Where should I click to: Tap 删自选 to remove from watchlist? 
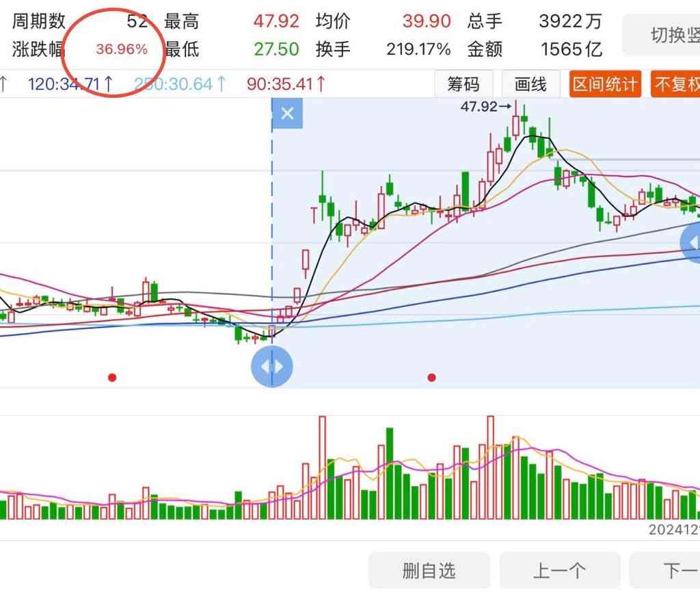click(429, 571)
